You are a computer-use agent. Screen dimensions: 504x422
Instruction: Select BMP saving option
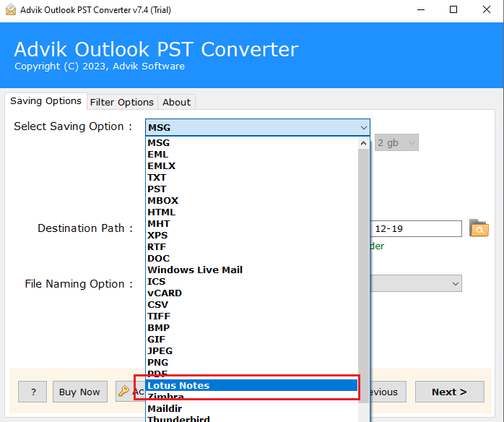[252, 328]
